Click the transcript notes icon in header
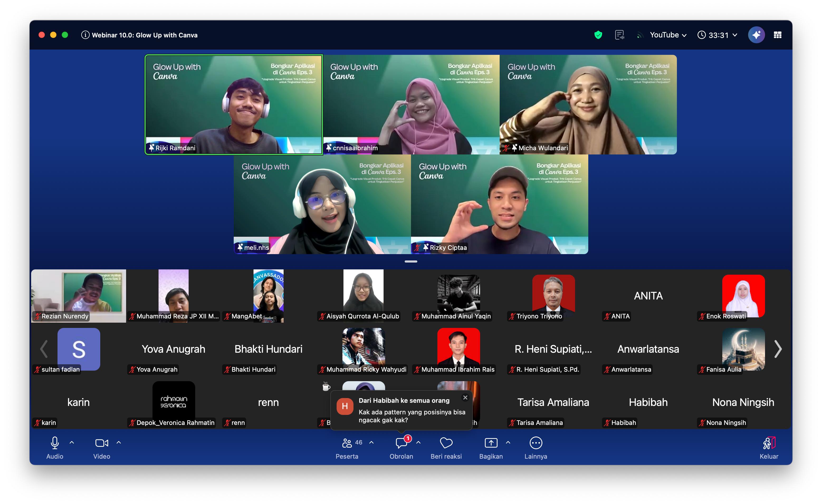This screenshot has width=822, height=504. 619,35
